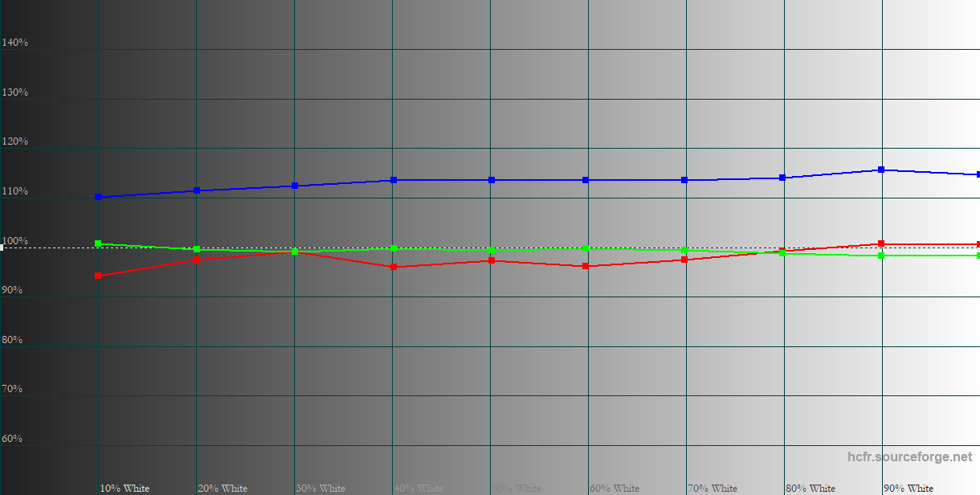980x495 pixels.
Task: Click the blue marker at 70% White
Action: [x=684, y=180]
